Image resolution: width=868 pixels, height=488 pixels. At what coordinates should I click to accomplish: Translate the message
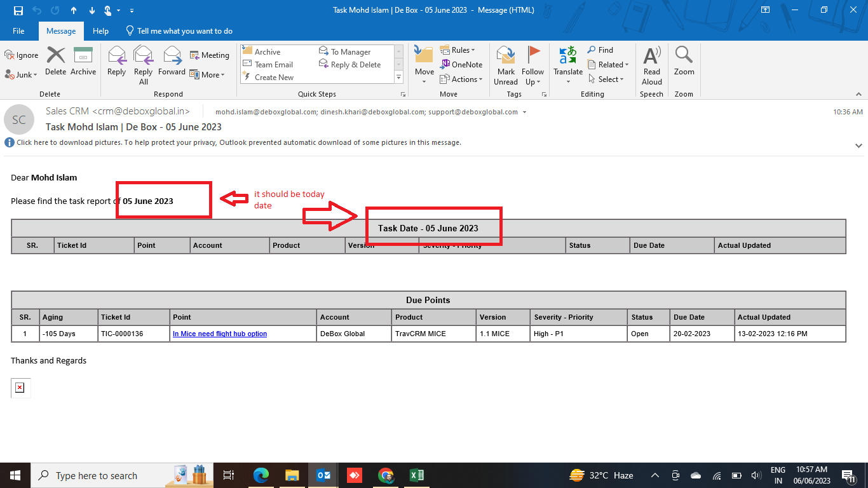click(x=568, y=65)
